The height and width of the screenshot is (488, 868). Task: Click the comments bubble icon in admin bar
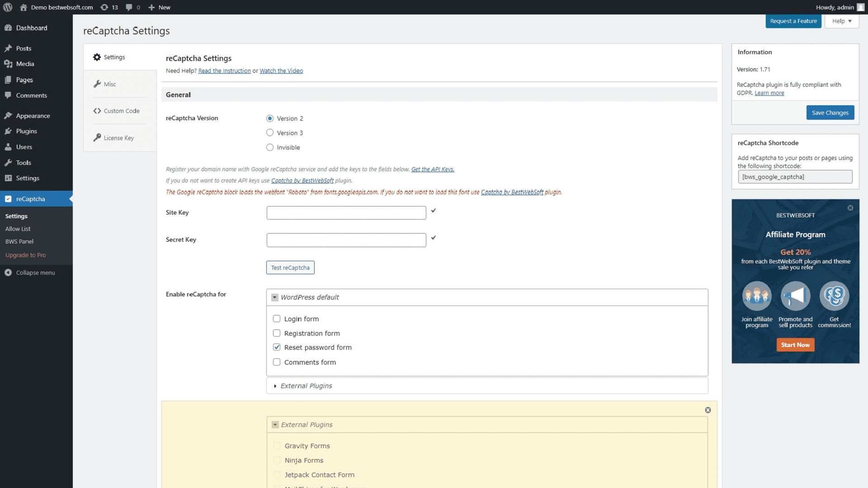point(130,7)
